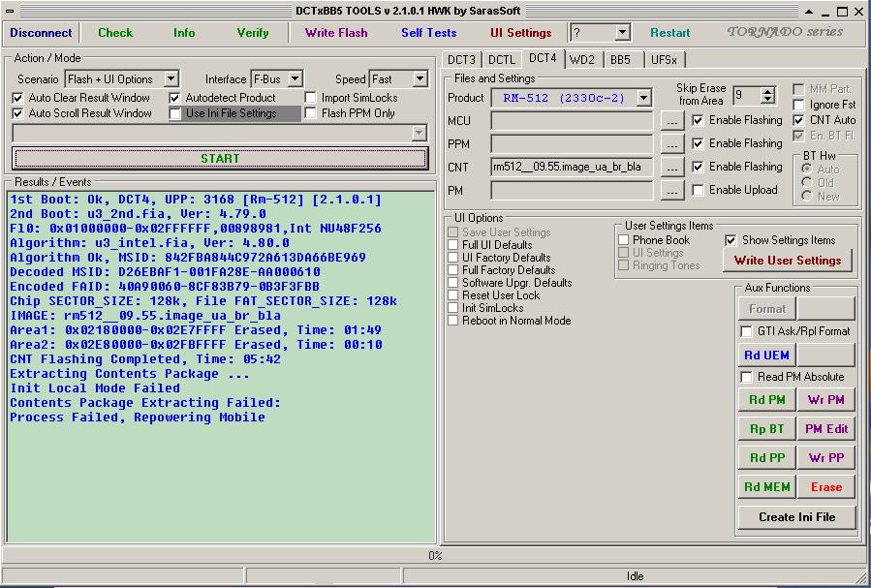This screenshot has height=588, width=871.
Task: Click the CNT file path field
Action: [572, 168]
